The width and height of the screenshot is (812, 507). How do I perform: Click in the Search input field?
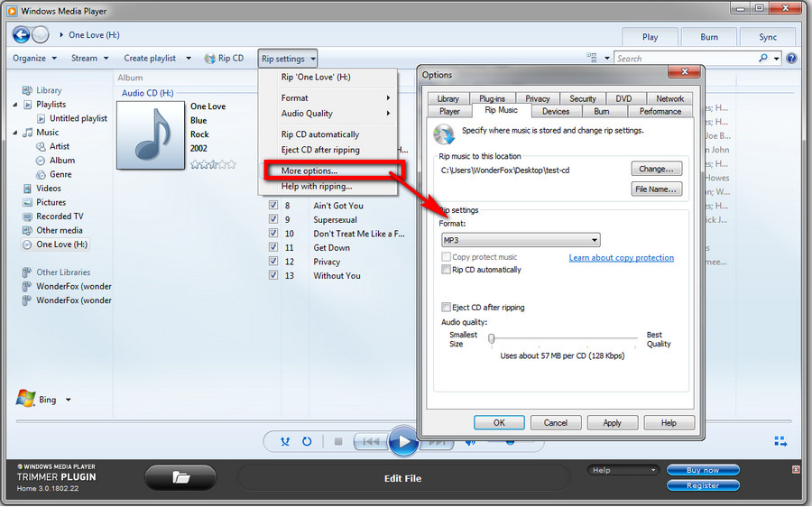click(x=685, y=59)
